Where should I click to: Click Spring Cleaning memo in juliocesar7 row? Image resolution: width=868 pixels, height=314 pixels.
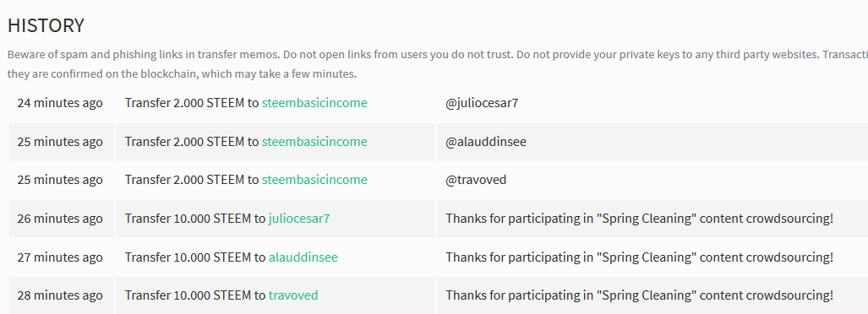(x=639, y=219)
